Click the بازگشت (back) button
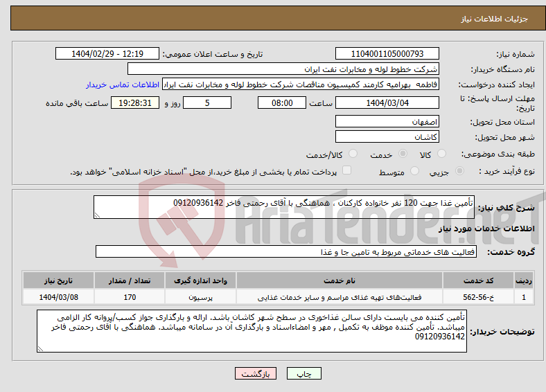 pyautogui.click(x=256, y=373)
